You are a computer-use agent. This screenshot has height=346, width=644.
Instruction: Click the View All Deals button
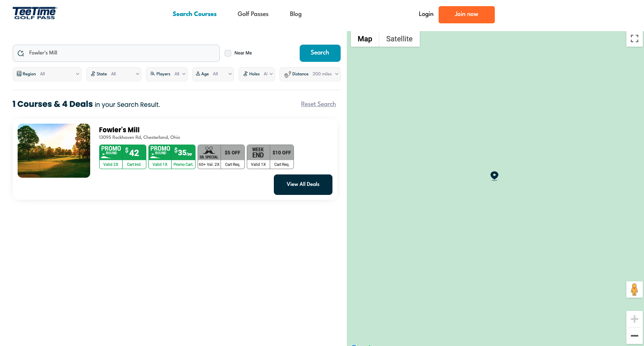[303, 185]
